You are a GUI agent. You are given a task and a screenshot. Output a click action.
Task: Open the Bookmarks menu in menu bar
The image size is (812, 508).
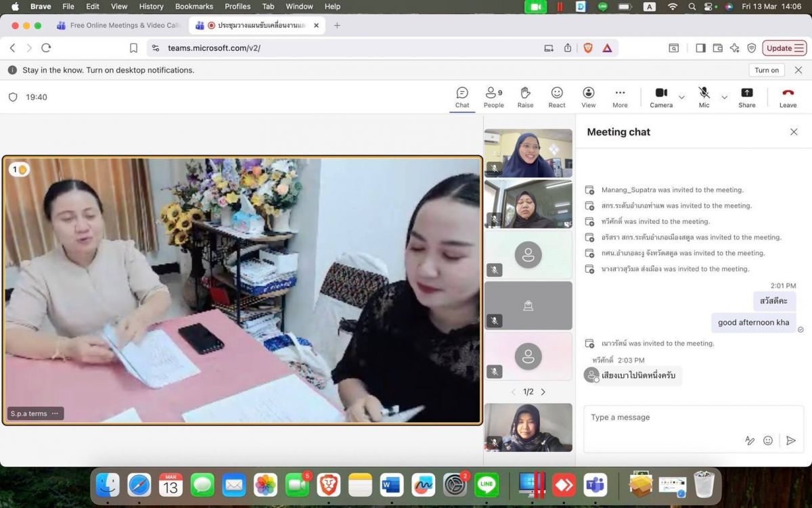tap(194, 6)
